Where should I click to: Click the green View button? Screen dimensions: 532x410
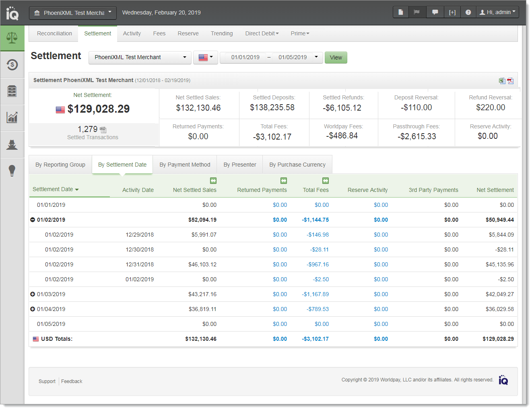(336, 58)
